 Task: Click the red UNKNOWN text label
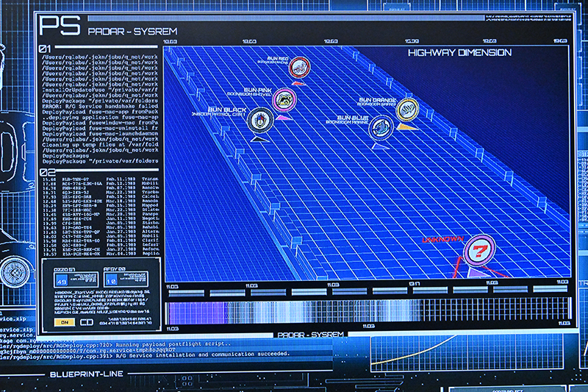443,240
